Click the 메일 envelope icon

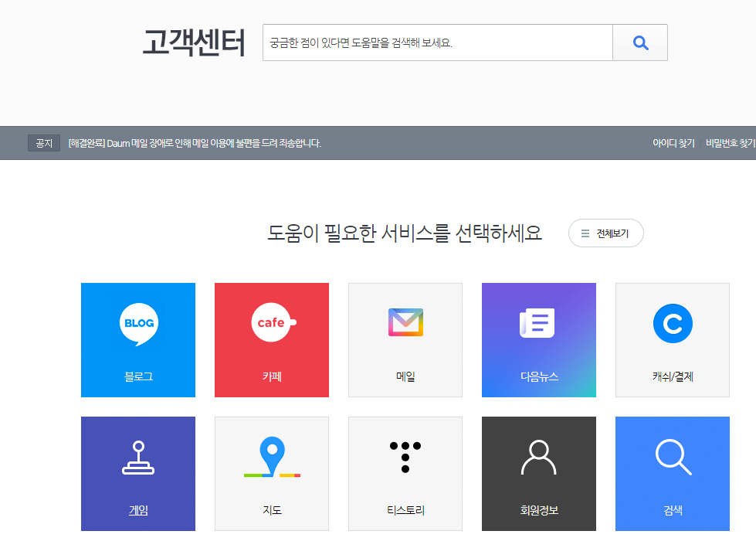405,323
